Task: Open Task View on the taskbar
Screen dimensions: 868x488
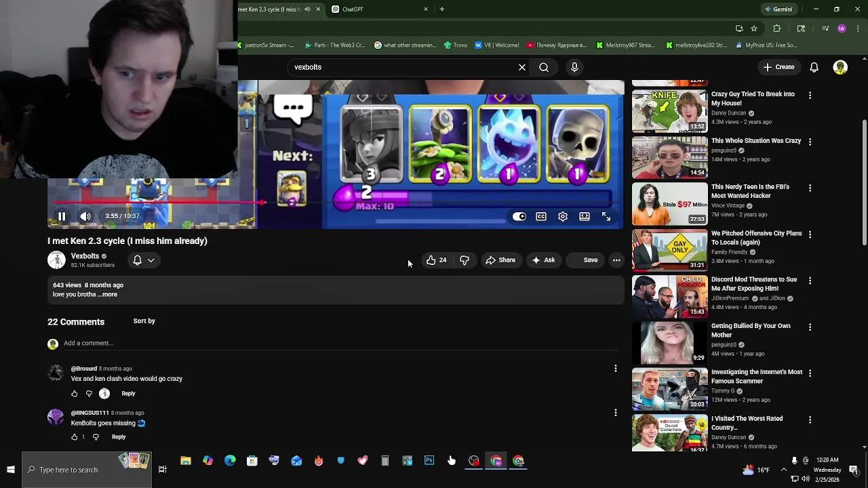Action: (x=163, y=470)
